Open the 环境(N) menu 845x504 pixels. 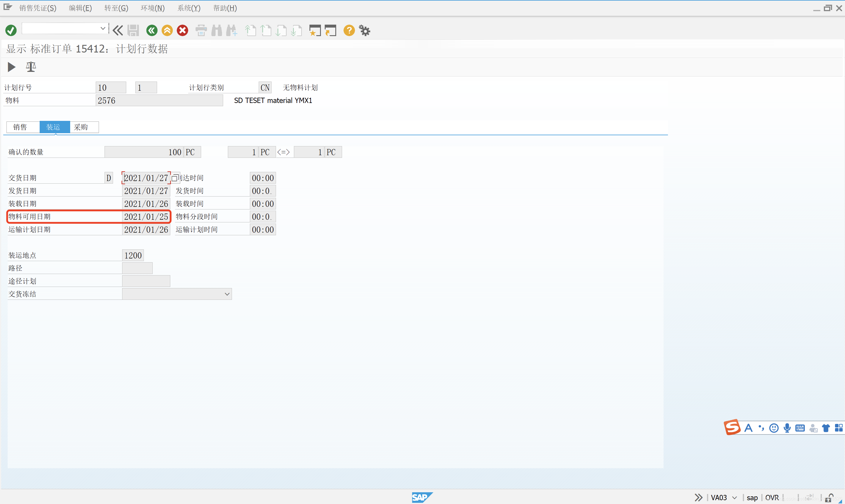coord(153,8)
